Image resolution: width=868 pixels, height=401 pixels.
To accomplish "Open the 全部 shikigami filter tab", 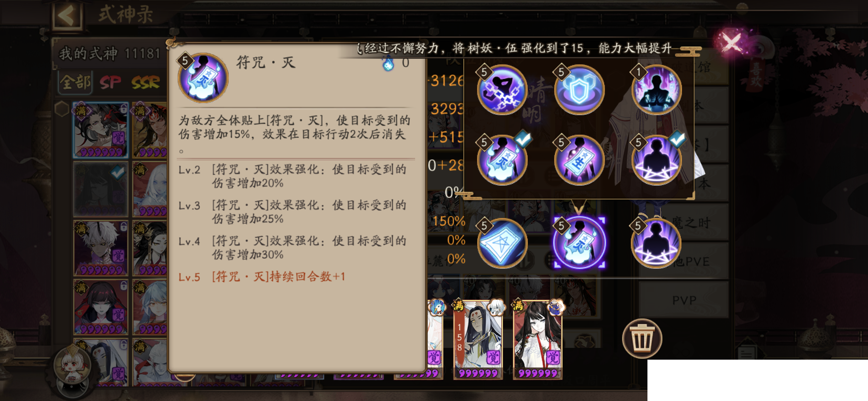I will (75, 83).
